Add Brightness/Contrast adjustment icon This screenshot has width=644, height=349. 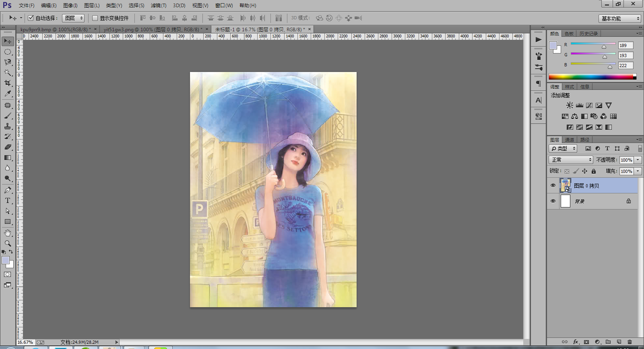(570, 105)
